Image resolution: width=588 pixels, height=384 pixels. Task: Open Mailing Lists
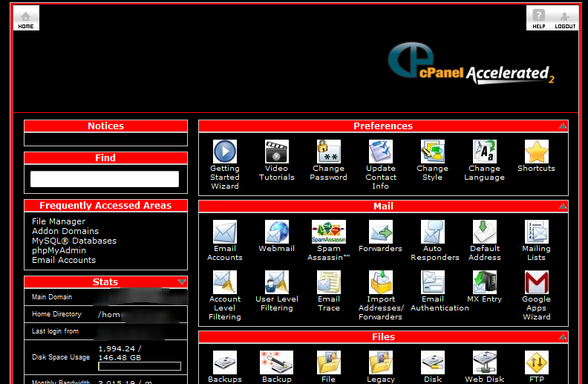coord(536,232)
